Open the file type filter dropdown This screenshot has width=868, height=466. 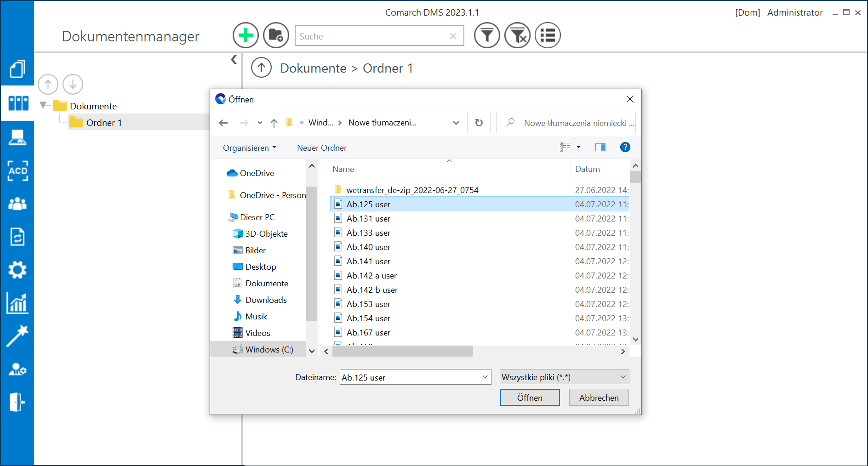tap(564, 377)
